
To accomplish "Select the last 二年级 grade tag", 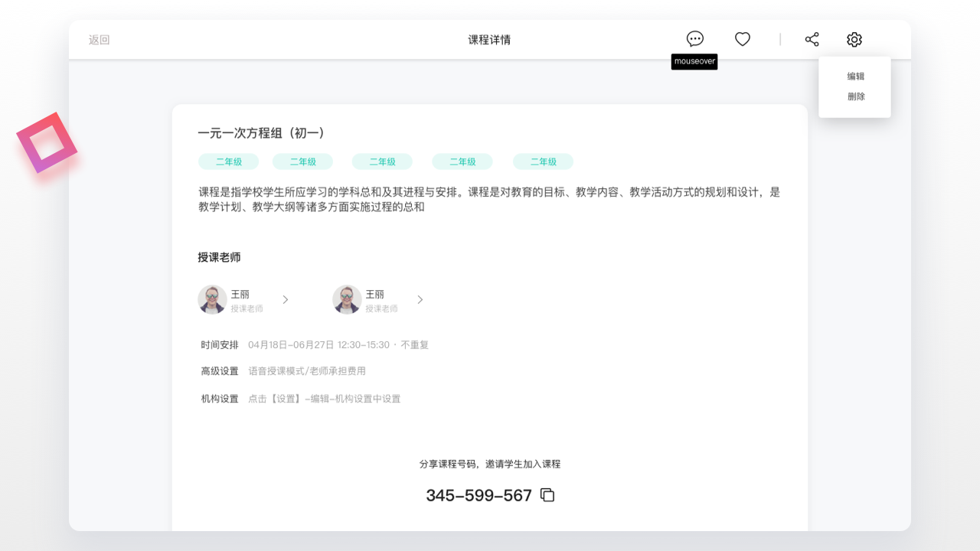I will [543, 161].
